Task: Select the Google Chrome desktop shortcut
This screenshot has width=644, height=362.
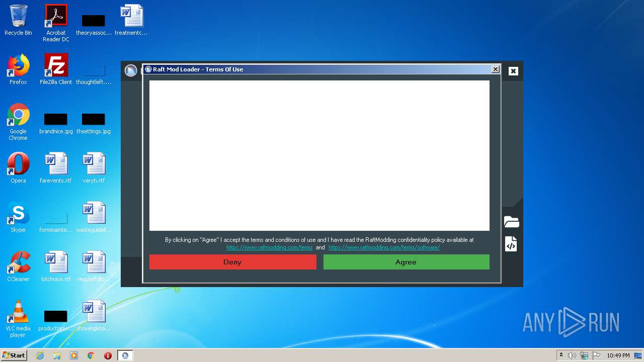Action: click(18, 122)
